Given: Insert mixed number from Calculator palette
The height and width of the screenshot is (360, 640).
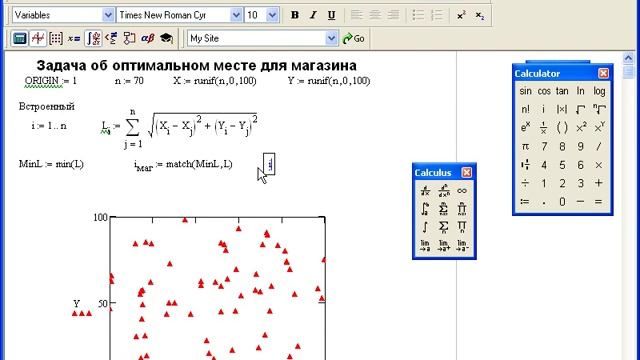Looking at the screenshot, I should (x=525, y=165).
